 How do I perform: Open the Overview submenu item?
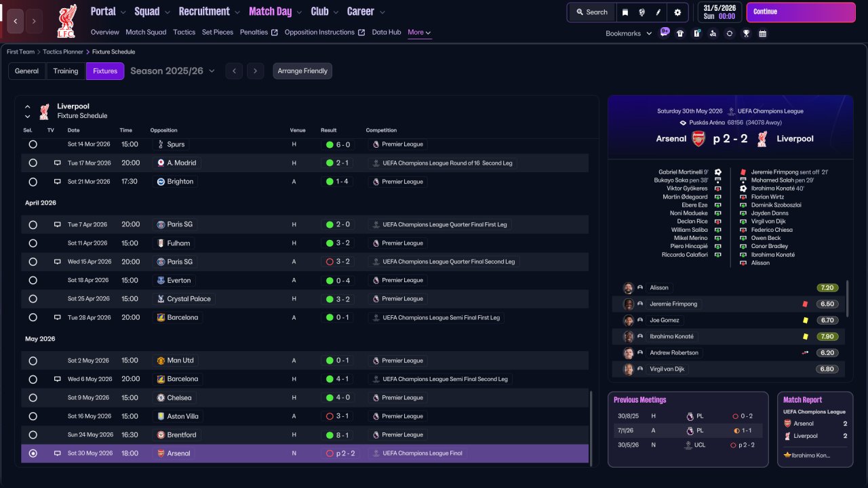tap(104, 32)
